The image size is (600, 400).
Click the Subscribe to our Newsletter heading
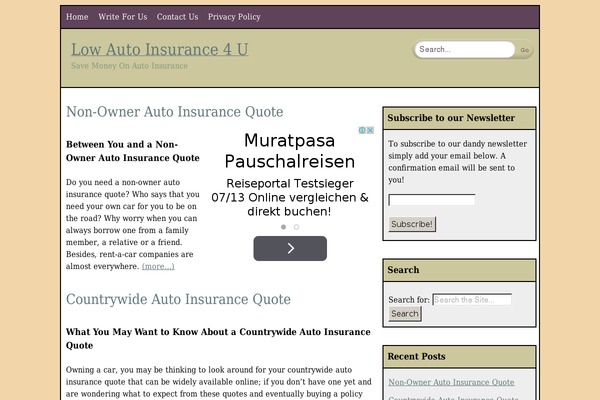pyautogui.click(x=451, y=118)
